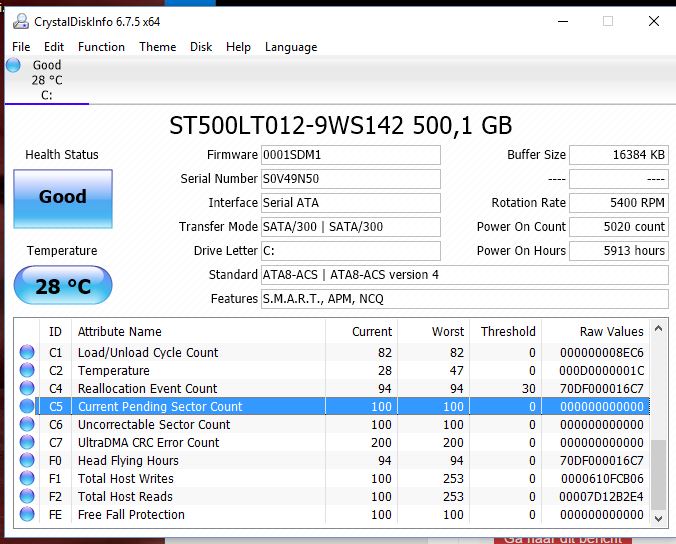Screen dimensions: 676x544
Task: Click the Current column header
Action: point(361,331)
